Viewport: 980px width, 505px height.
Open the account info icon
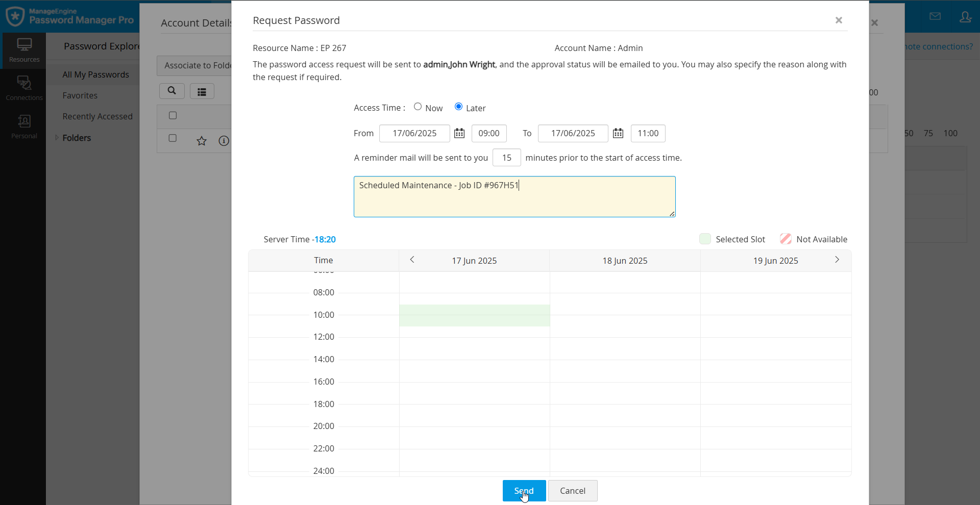pyautogui.click(x=224, y=141)
